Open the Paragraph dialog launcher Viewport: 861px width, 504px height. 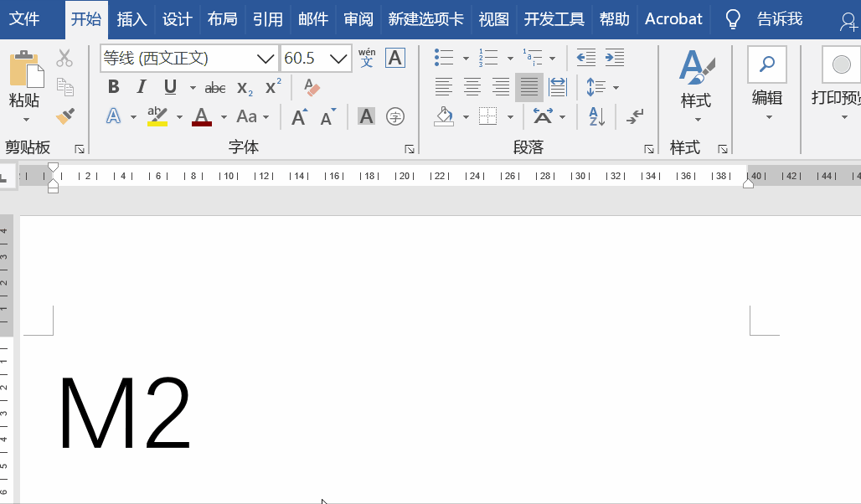[x=649, y=149]
